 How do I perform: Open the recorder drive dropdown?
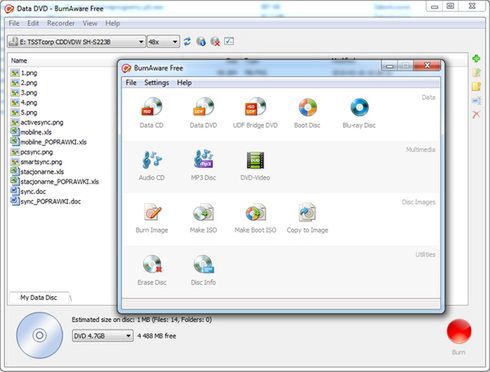click(x=77, y=42)
